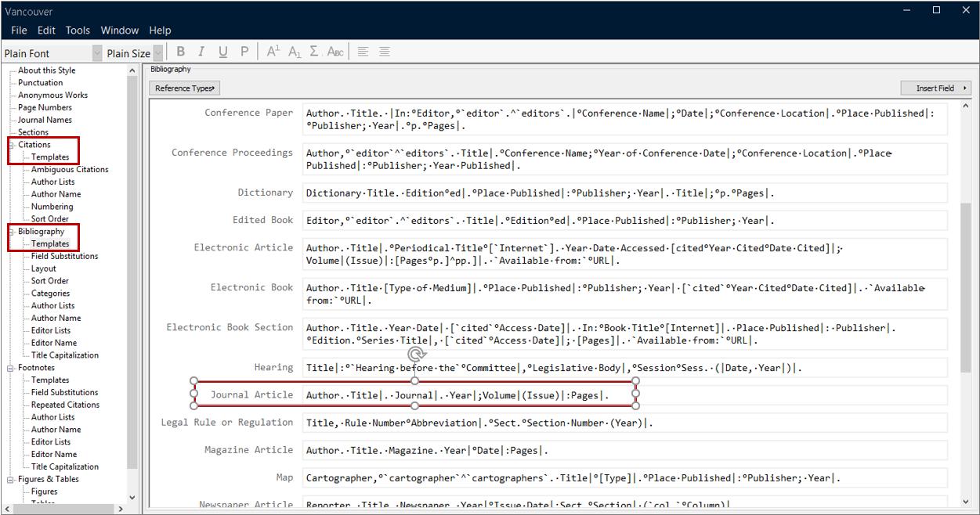980x515 pixels.
Task: Collapse the Footnotes tree node
Action: pyautogui.click(x=11, y=368)
